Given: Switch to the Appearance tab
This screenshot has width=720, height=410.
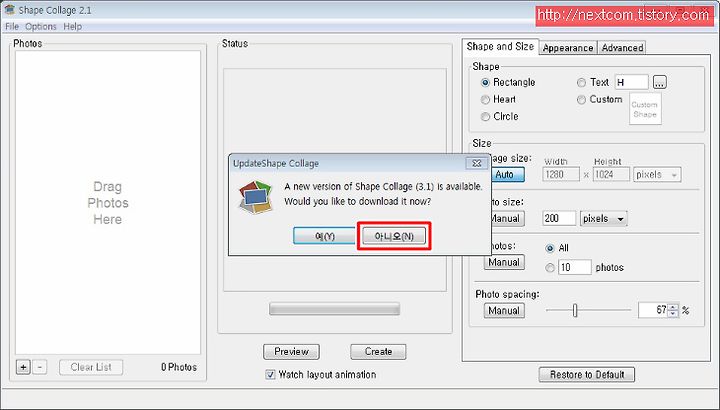Looking at the screenshot, I should pyautogui.click(x=568, y=48).
